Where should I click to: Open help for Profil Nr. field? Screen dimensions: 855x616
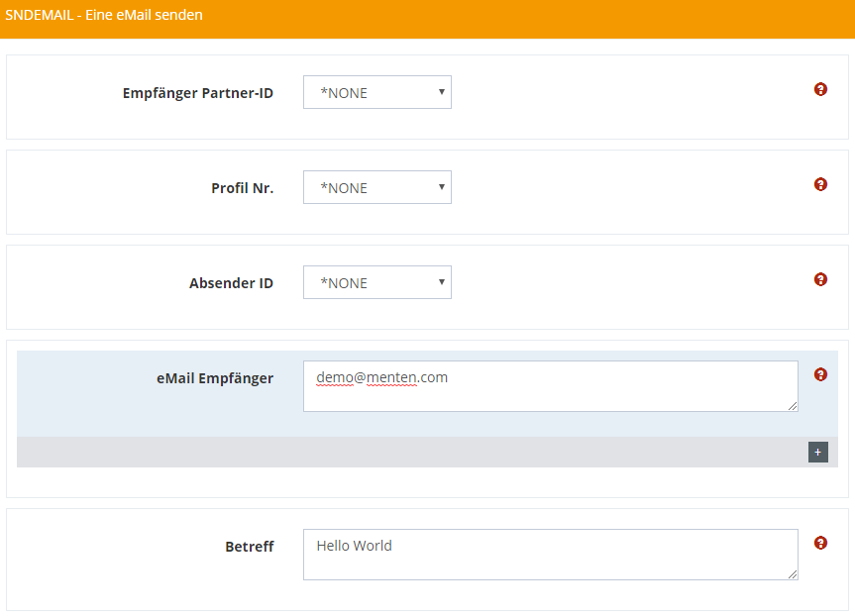point(820,184)
